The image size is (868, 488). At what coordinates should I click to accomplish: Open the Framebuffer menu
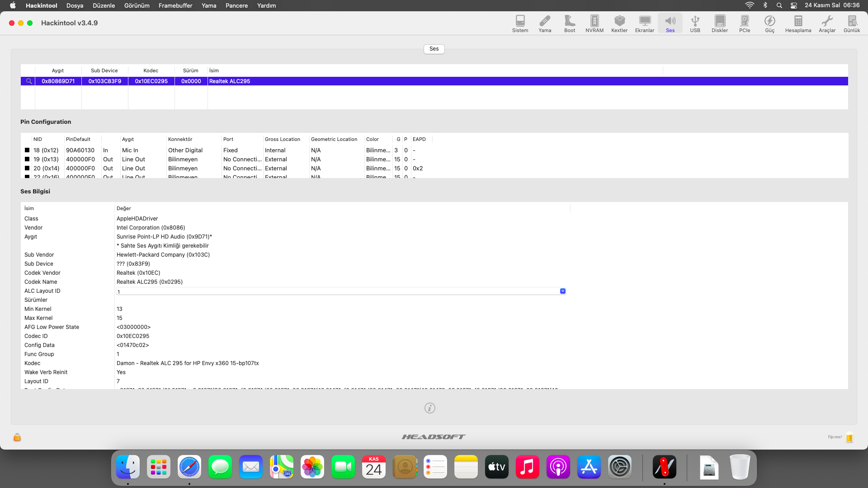tap(175, 5)
